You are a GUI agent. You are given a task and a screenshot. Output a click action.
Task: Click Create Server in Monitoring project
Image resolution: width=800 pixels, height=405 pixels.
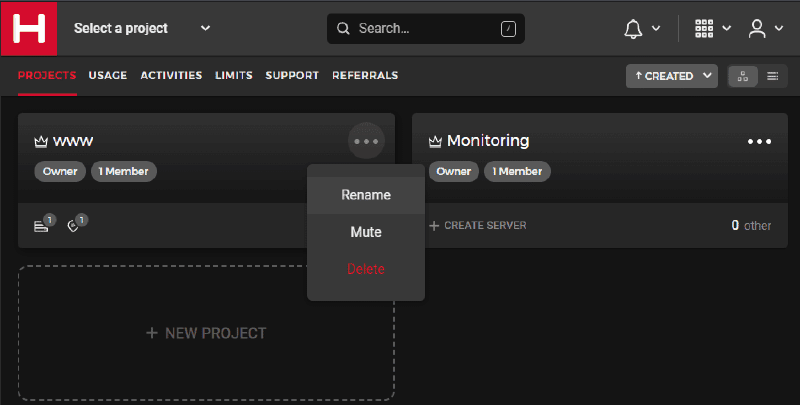point(478,226)
